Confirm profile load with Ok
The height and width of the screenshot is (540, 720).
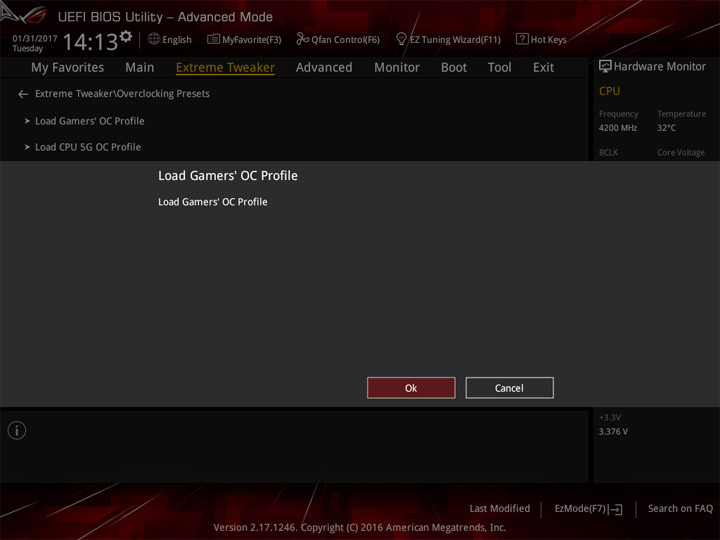[x=411, y=388]
